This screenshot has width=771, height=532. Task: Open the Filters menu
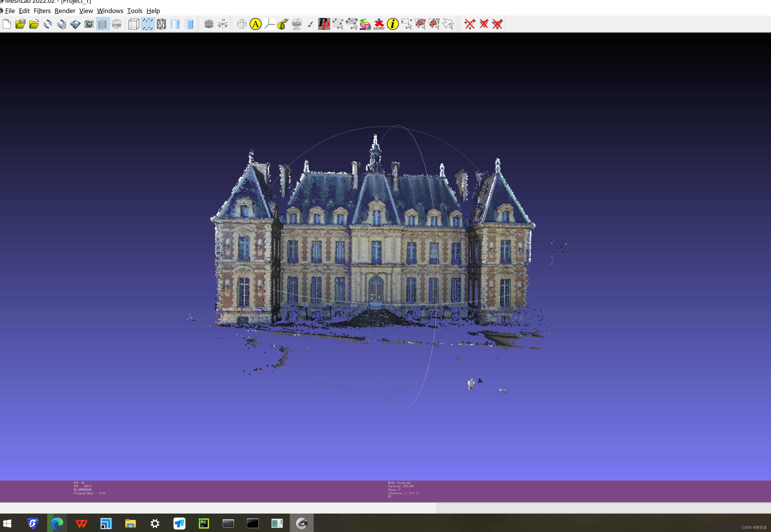click(42, 11)
